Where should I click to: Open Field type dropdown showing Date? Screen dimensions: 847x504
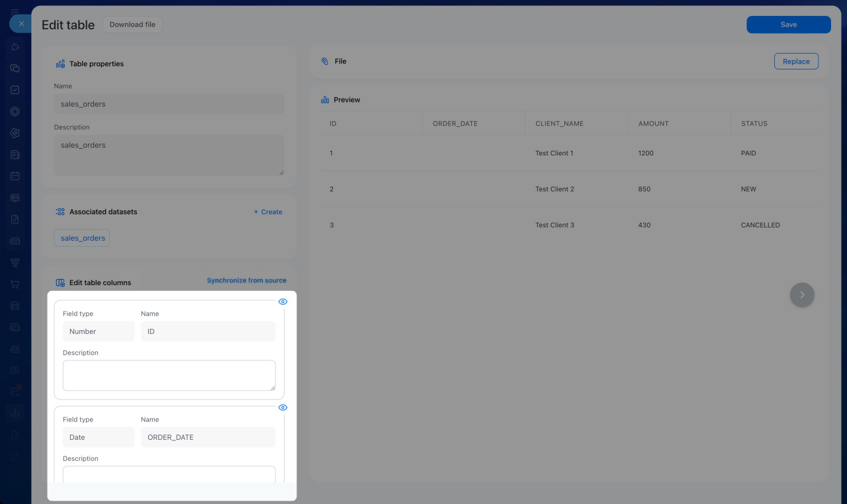pyautogui.click(x=99, y=437)
